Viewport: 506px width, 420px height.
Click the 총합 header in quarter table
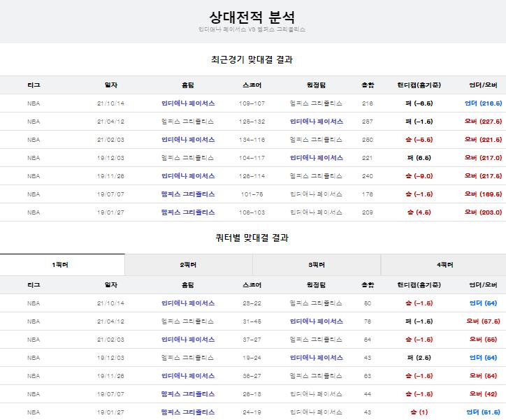[x=368, y=285]
